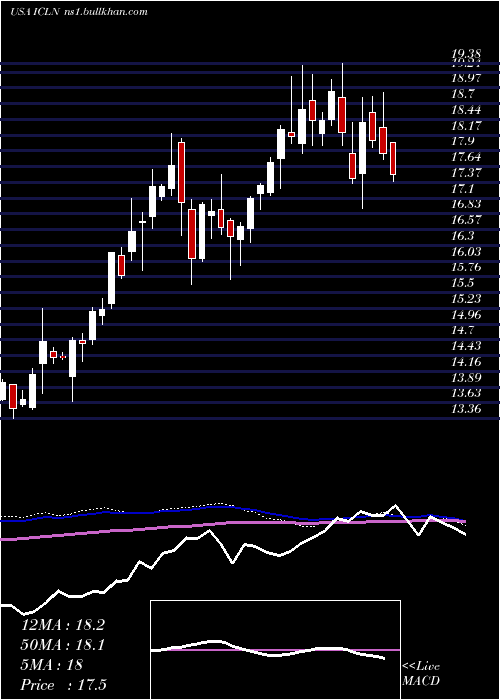Click the 17.1 price axis label
500x700 pixels.
[463, 189]
